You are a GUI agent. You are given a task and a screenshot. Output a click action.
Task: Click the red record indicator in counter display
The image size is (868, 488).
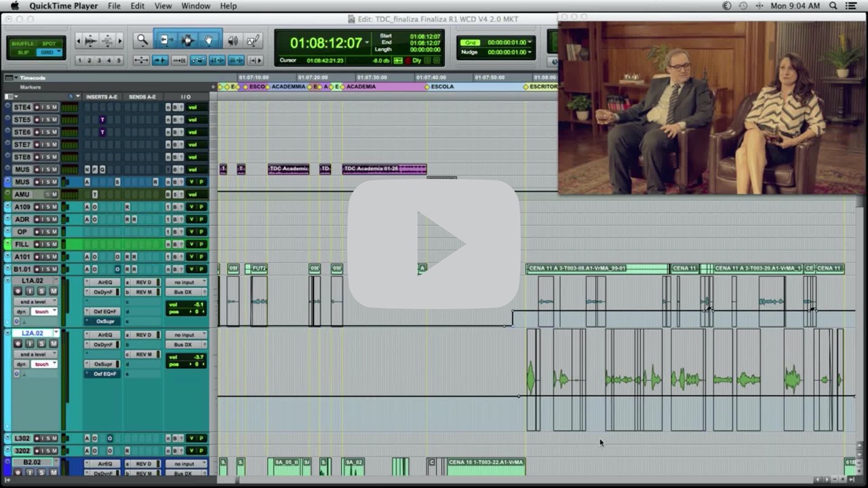(408, 60)
